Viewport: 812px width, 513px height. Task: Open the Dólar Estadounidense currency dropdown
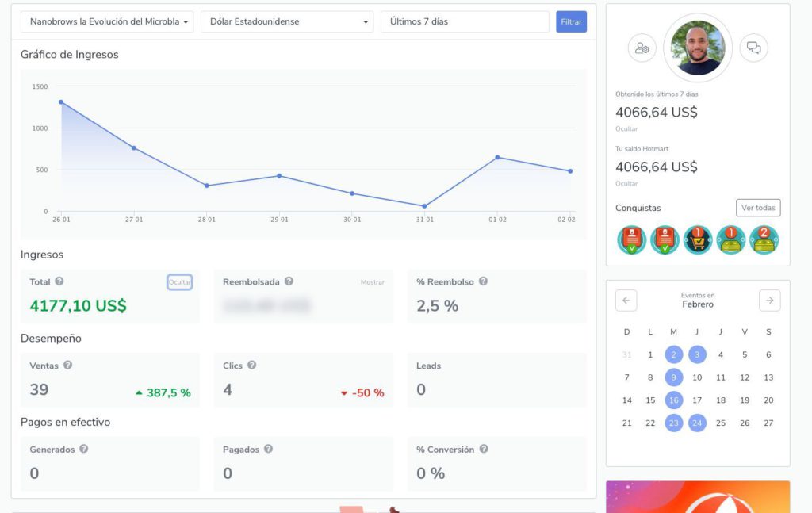(x=287, y=21)
